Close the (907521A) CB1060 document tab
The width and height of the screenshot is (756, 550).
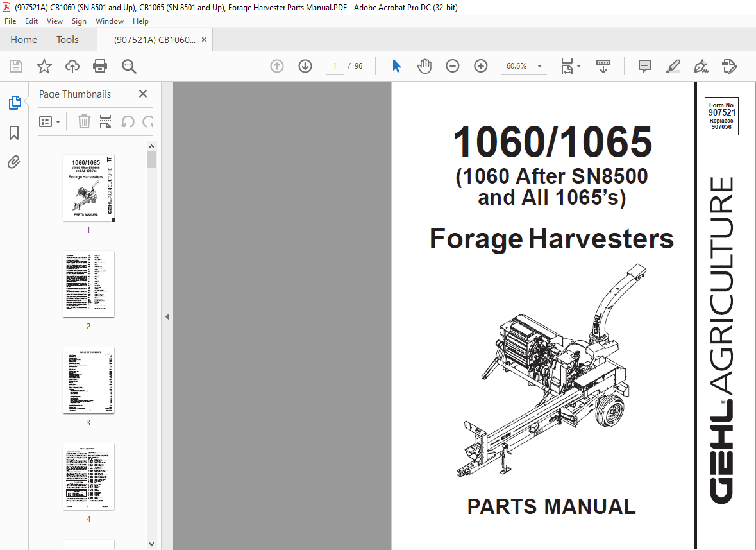[204, 40]
